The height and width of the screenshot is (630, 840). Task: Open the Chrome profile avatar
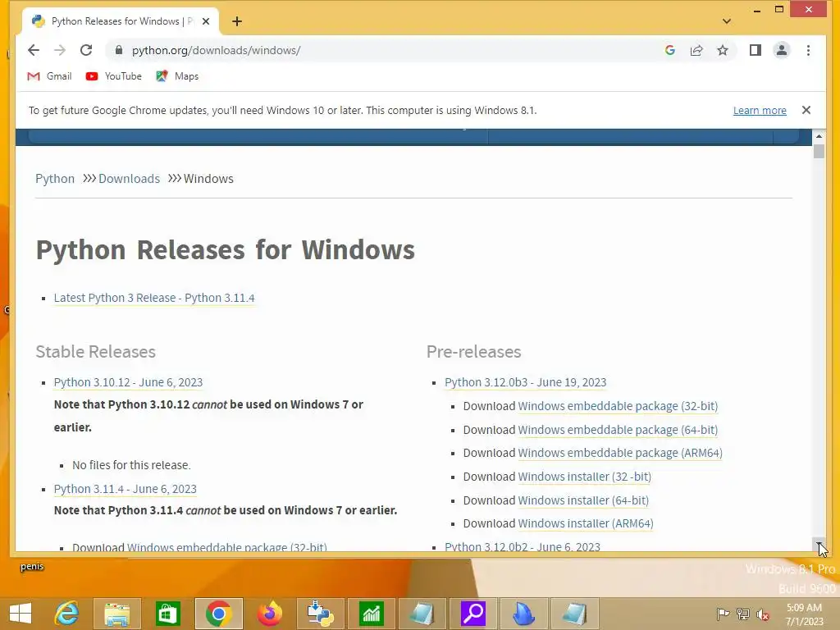[x=782, y=50]
